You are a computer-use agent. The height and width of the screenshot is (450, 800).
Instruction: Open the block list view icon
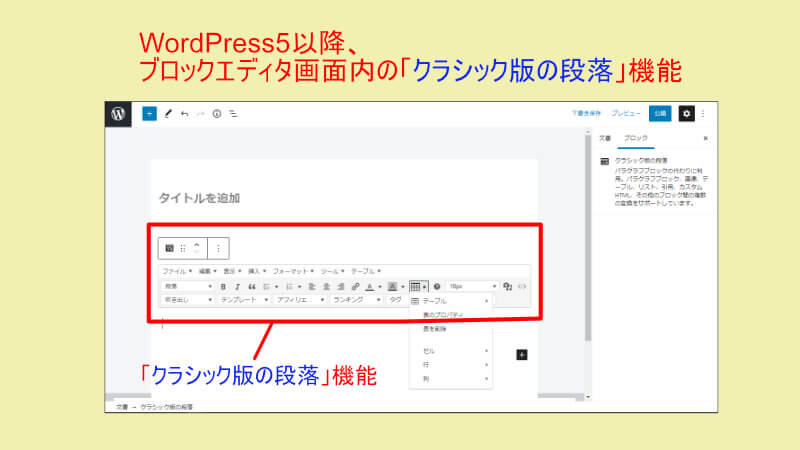[233, 114]
